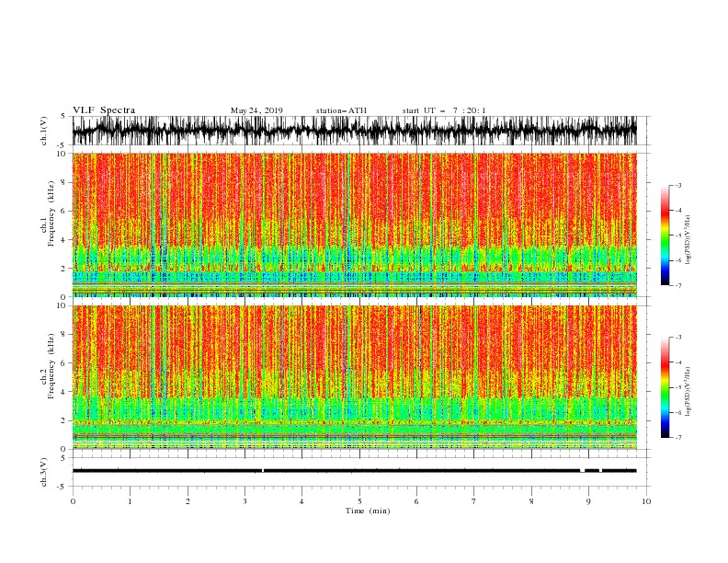This screenshot has height=563, width=728.
Task: Click the log(PSD) label beside ch.2 color bar
Action: tap(688, 392)
